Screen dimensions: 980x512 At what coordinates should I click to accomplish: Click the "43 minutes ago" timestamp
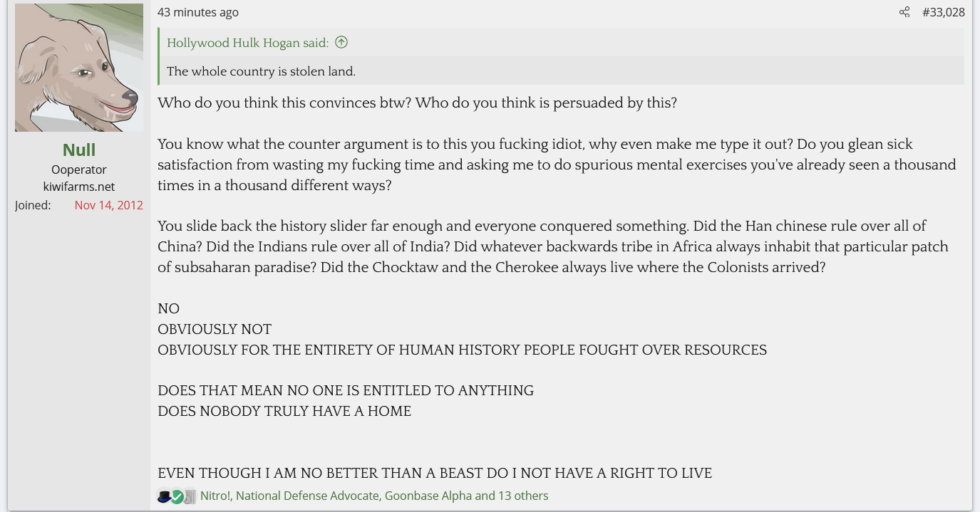(x=198, y=12)
